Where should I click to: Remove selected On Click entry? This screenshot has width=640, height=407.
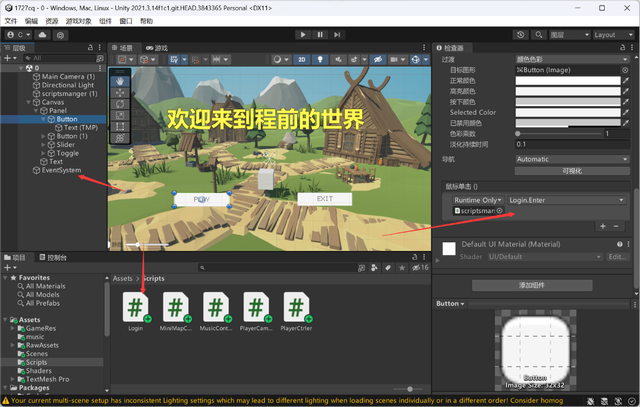(616, 226)
